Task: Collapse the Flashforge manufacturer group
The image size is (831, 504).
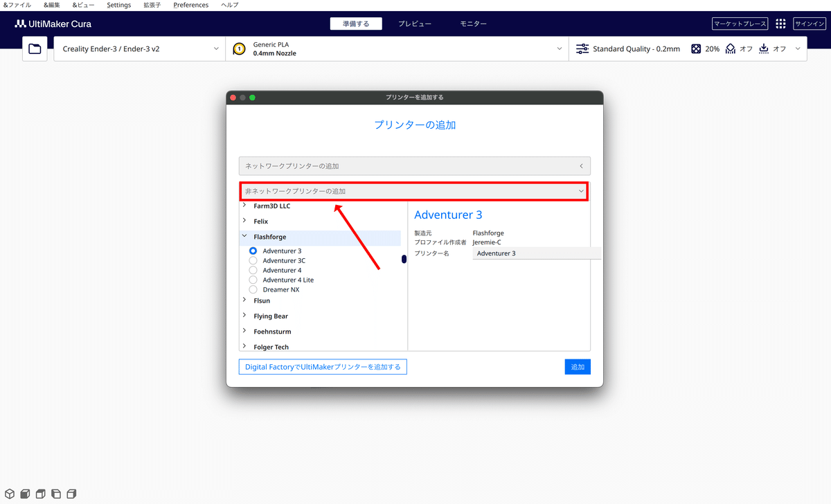Action: [244, 236]
